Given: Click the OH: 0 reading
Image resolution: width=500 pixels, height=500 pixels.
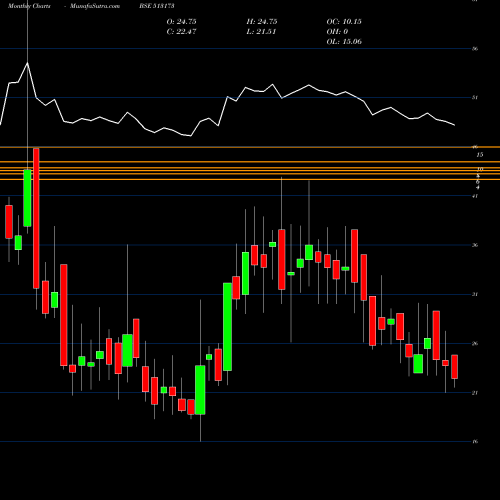Looking at the screenshot, I should (x=337, y=32).
